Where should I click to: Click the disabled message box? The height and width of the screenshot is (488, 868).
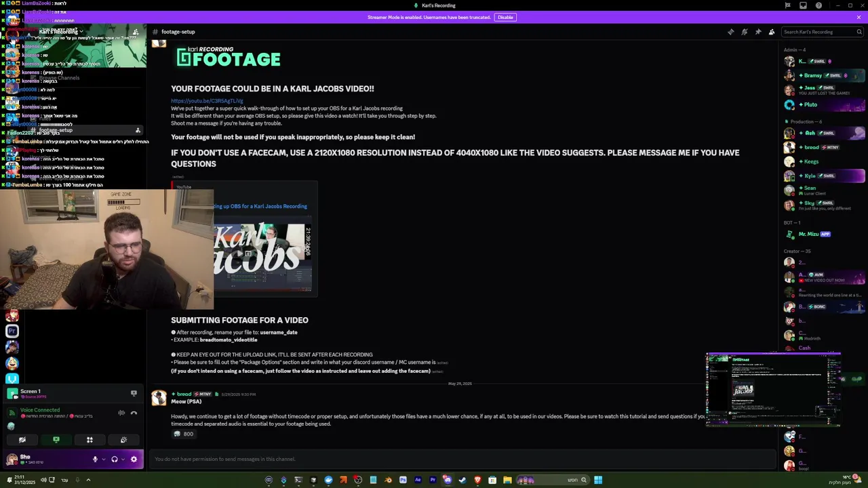pyautogui.click(x=464, y=459)
